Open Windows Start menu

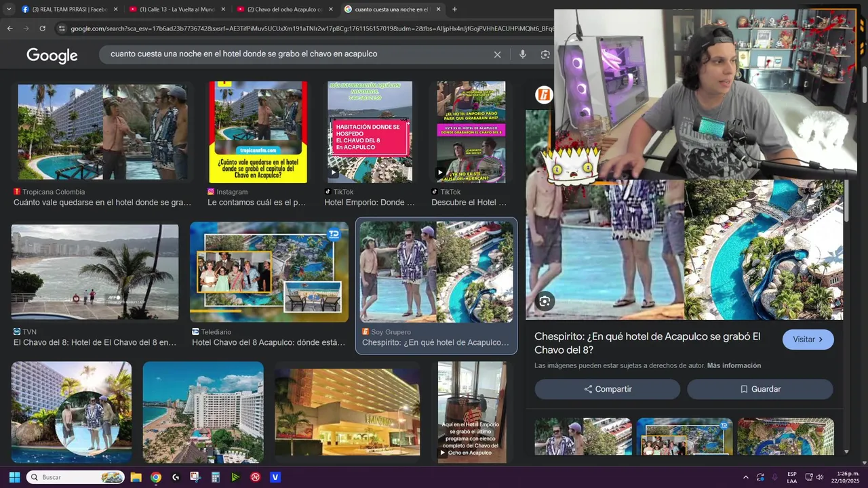14,477
